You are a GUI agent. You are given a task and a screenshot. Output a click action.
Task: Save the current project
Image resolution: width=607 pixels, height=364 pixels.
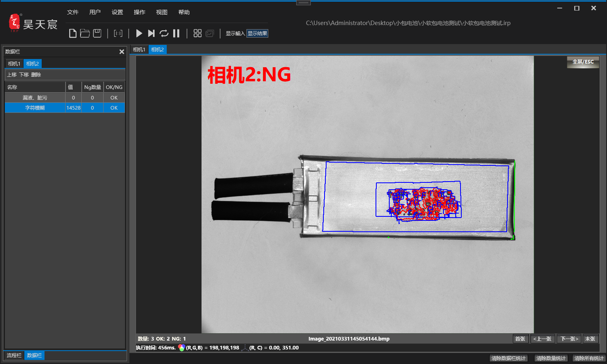[x=97, y=33]
